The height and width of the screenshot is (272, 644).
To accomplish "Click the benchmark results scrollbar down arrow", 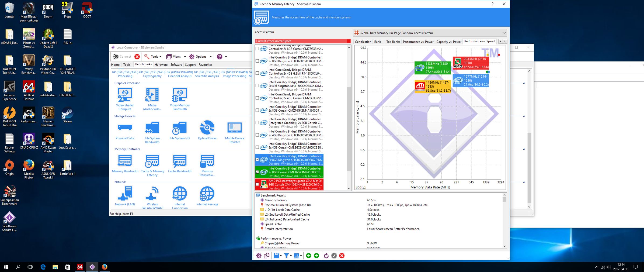I will click(504, 246).
